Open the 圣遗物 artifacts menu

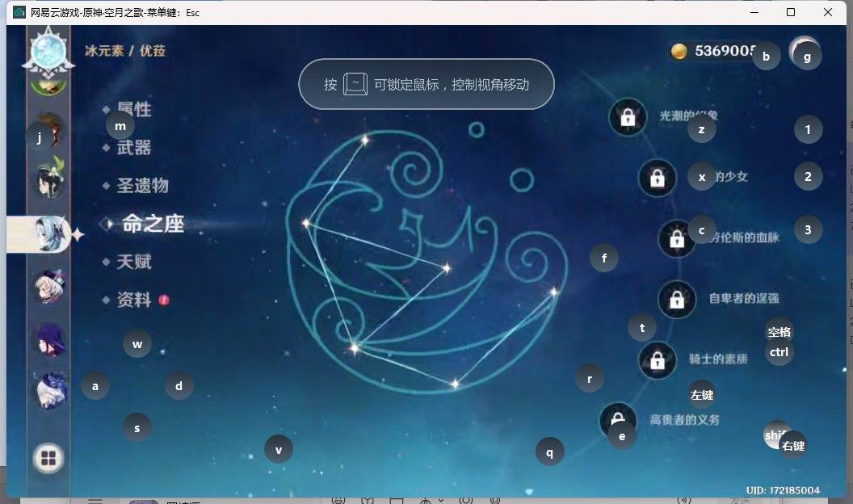click(142, 186)
